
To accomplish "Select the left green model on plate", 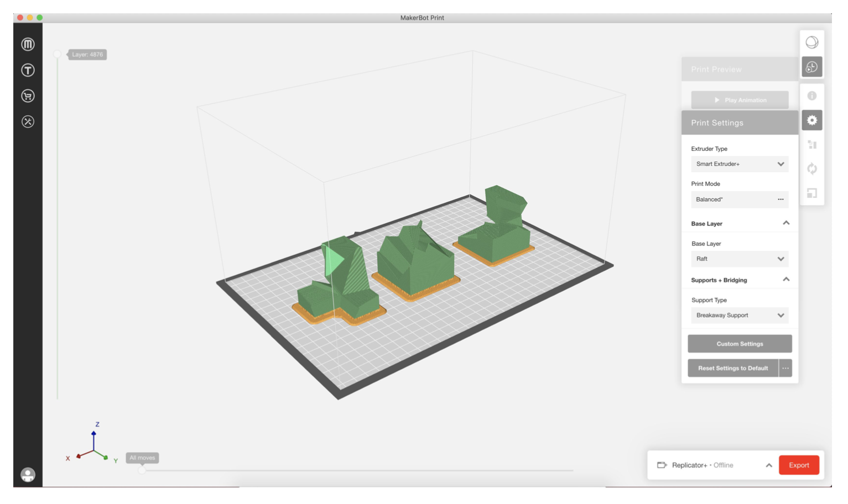I will [339, 281].
